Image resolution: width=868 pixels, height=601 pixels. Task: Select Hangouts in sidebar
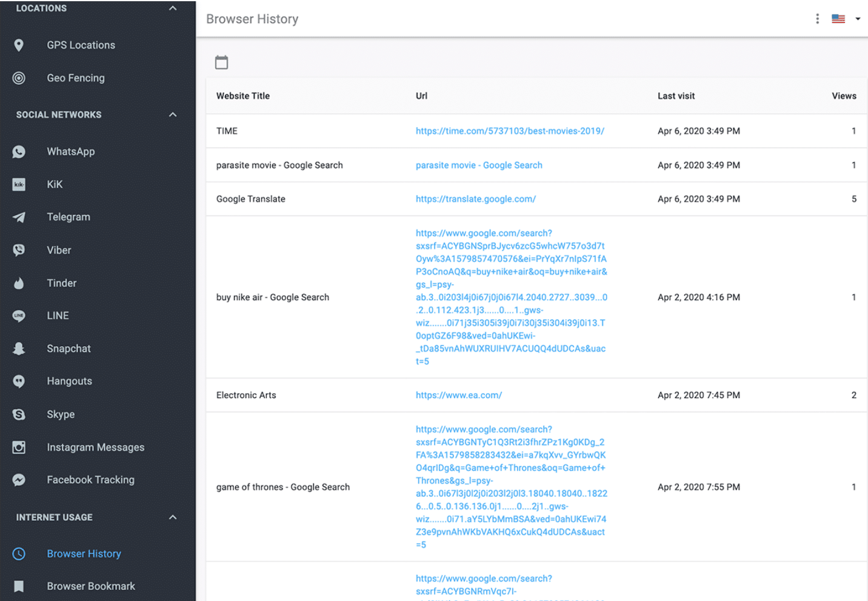click(70, 381)
